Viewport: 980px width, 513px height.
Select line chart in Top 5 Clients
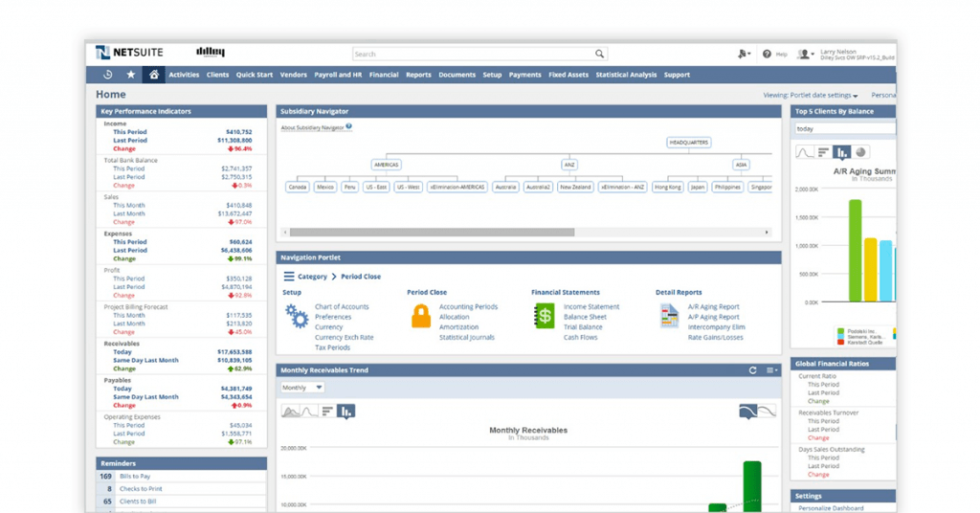[804, 152]
